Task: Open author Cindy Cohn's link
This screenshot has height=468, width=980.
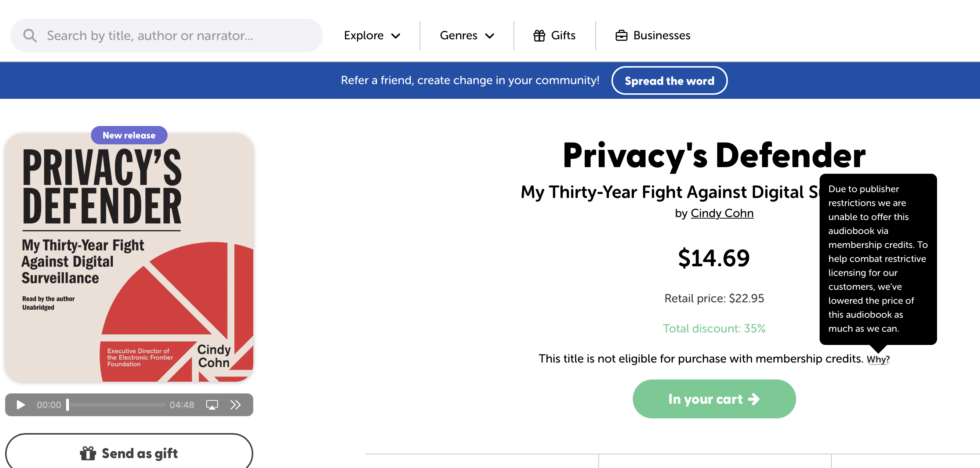Action: point(722,213)
